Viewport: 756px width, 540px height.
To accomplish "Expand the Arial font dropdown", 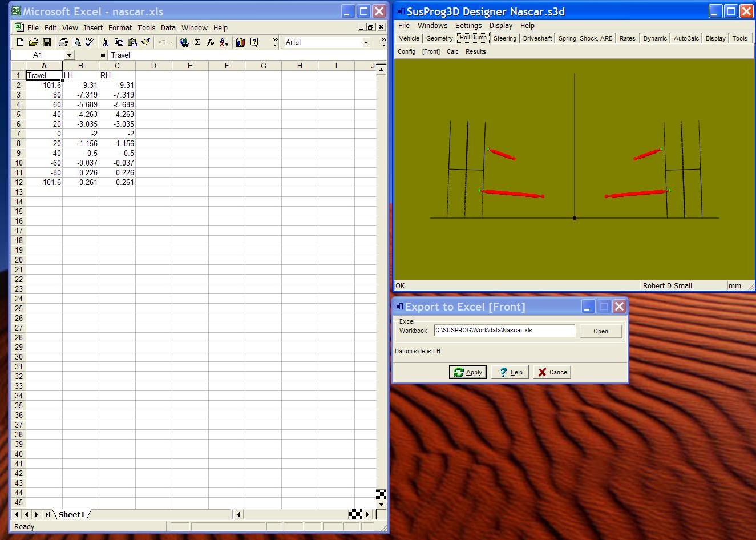I will (x=366, y=42).
